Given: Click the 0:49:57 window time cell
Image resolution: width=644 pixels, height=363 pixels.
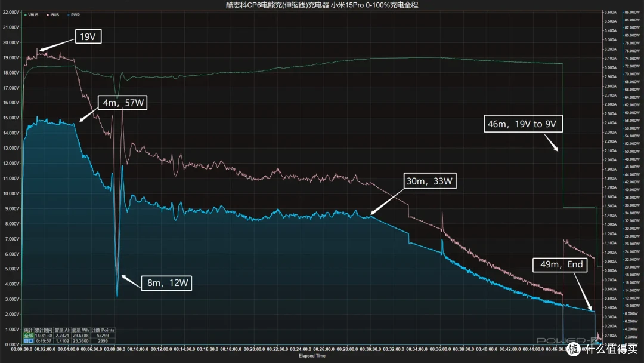Looking at the screenshot, I should click(44, 341).
